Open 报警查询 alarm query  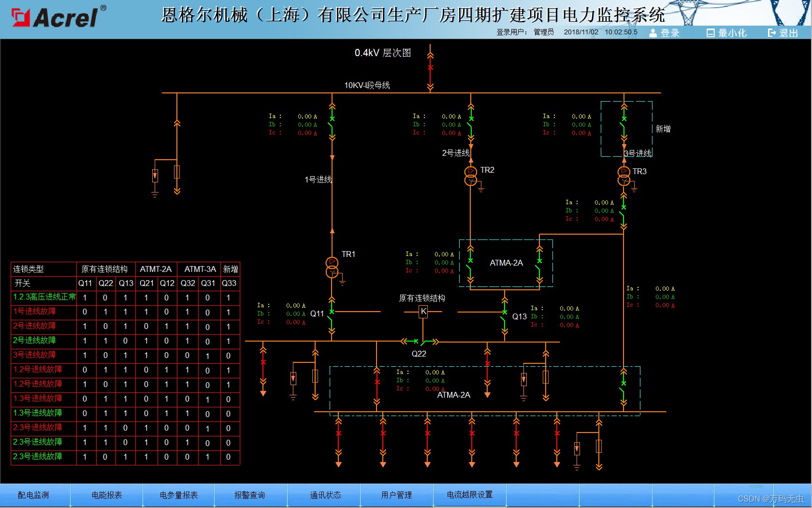(x=249, y=495)
